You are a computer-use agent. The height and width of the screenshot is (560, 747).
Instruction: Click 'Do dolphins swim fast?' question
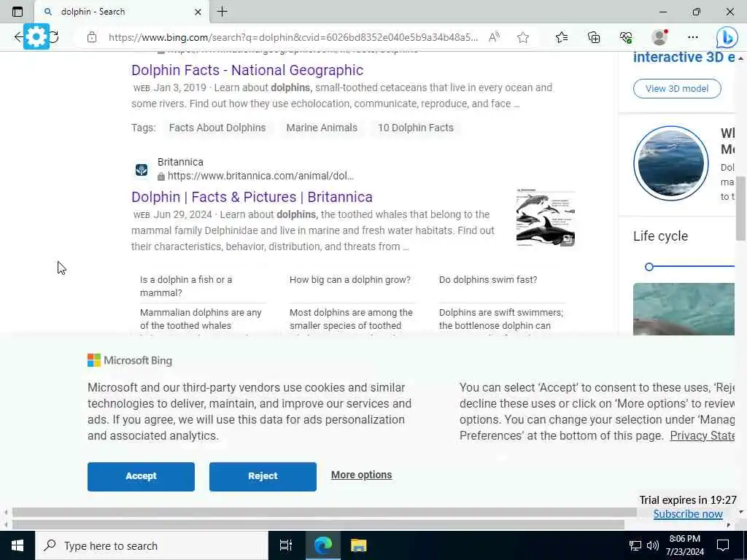488,280
